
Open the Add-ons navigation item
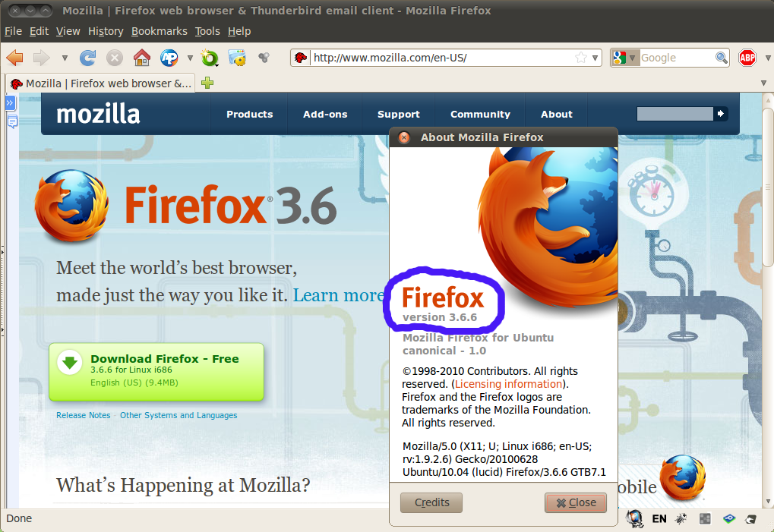(x=325, y=114)
